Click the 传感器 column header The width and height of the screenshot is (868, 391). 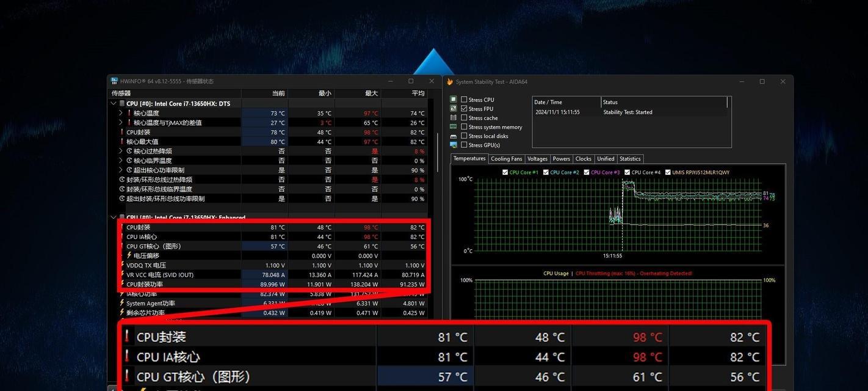(175, 93)
